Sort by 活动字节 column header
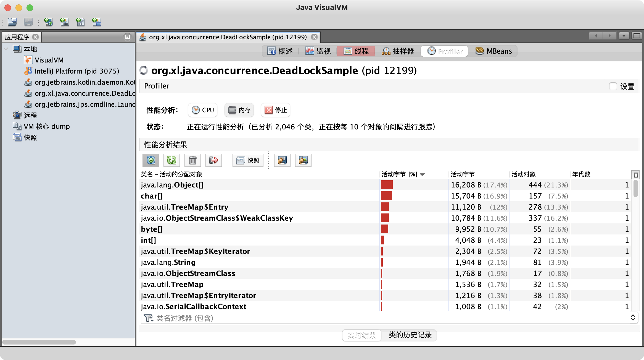644x360 pixels. click(479, 174)
